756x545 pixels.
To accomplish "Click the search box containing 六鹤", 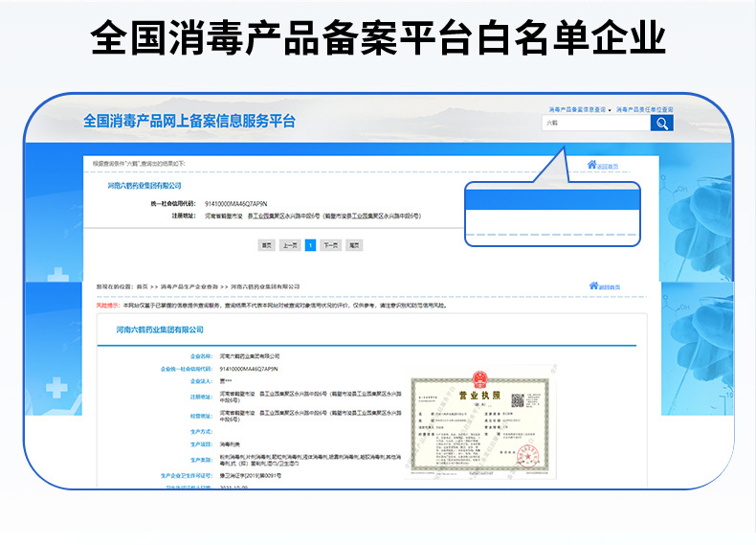I will click(x=596, y=124).
